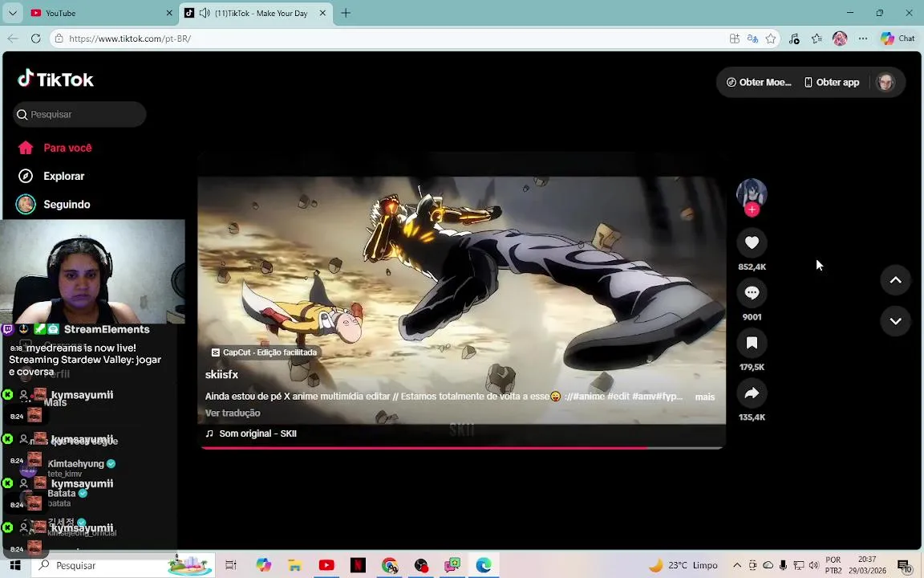Image resolution: width=924 pixels, height=578 pixels.
Task: Open File Explorer from taskbar
Action: click(294, 565)
